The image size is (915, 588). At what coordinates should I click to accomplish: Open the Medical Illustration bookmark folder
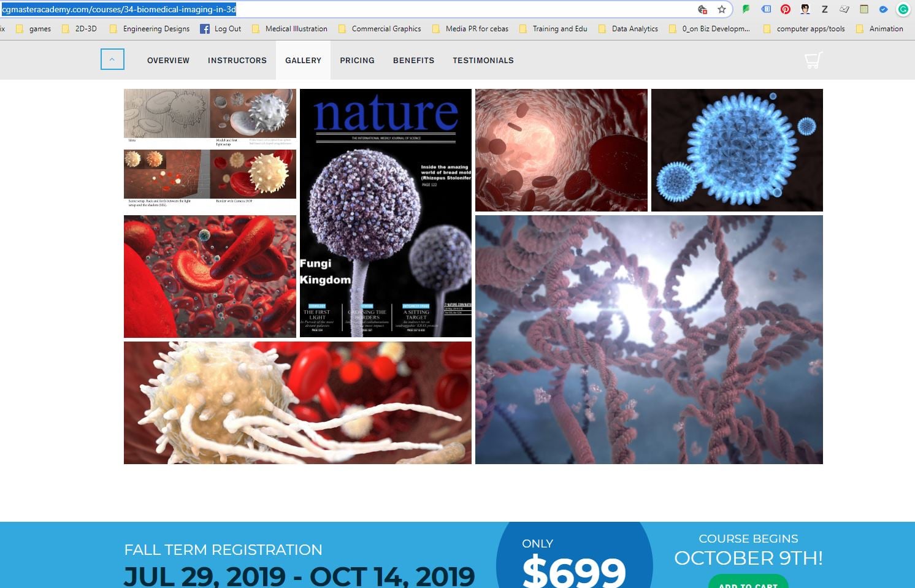pos(289,29)
